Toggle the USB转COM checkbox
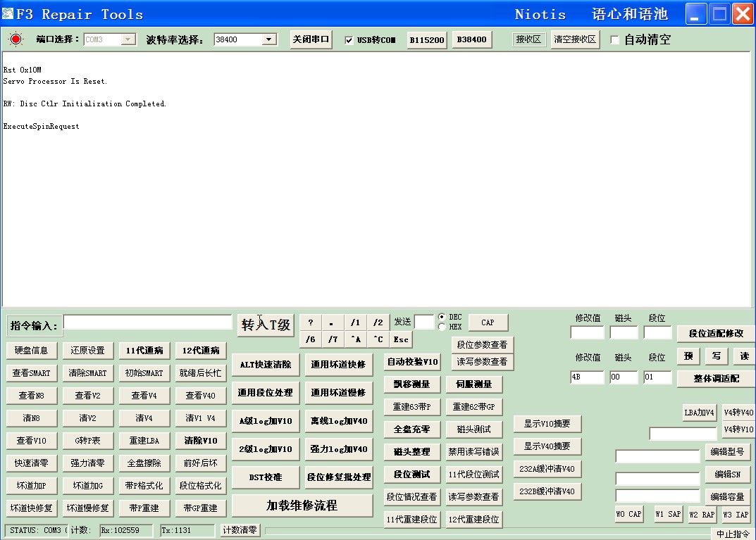 (349, 40)
